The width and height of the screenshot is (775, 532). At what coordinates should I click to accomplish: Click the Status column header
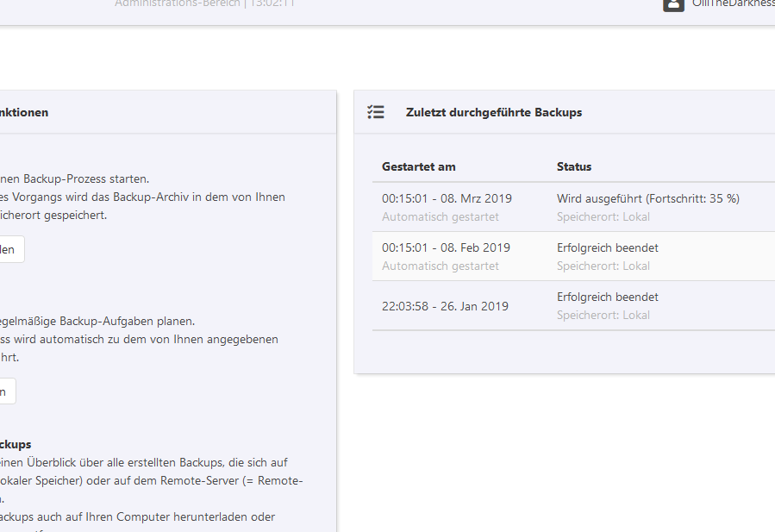[574, 166]
